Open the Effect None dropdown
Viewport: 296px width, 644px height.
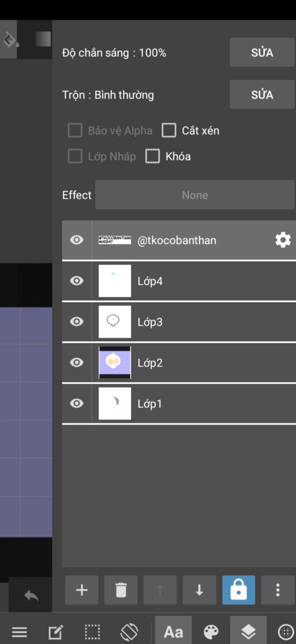click(195, 195)
